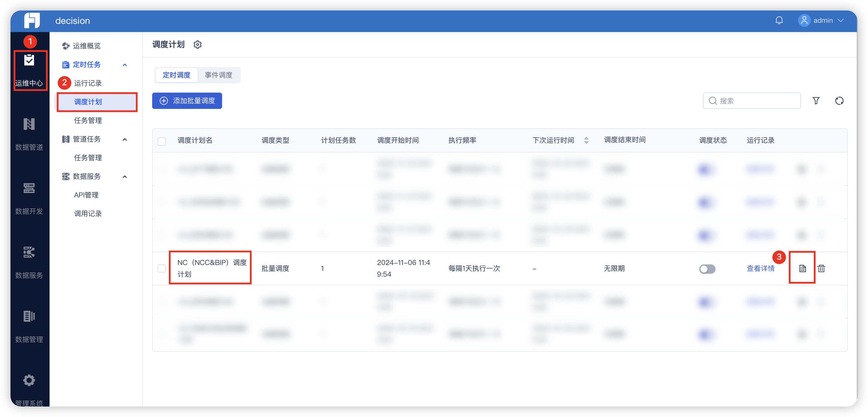
Task: Switch to the 事件调度 tab
Action: (218, 75)
